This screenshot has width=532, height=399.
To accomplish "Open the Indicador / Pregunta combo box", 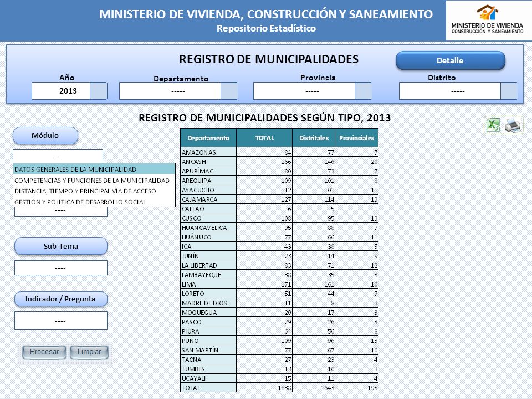I will pos(61,321).
